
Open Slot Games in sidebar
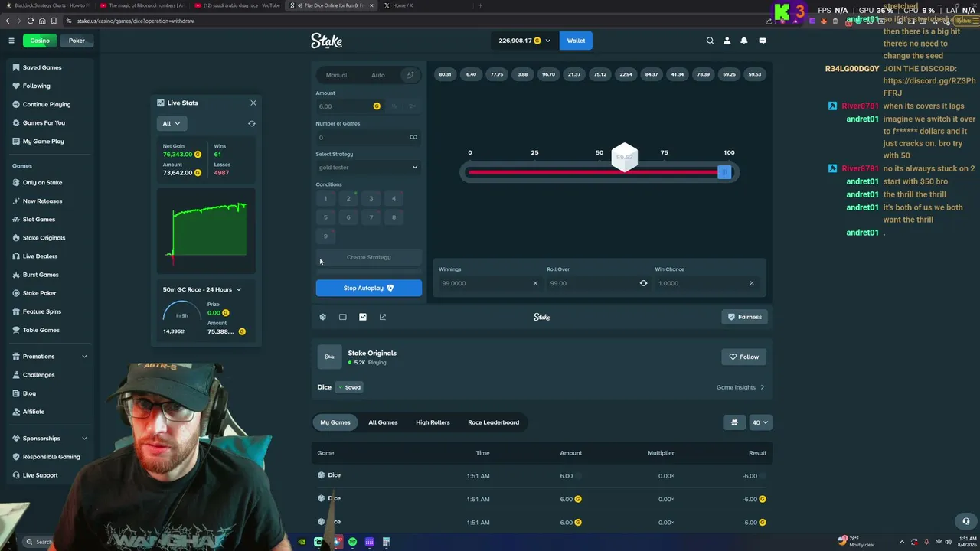[39, 220]
